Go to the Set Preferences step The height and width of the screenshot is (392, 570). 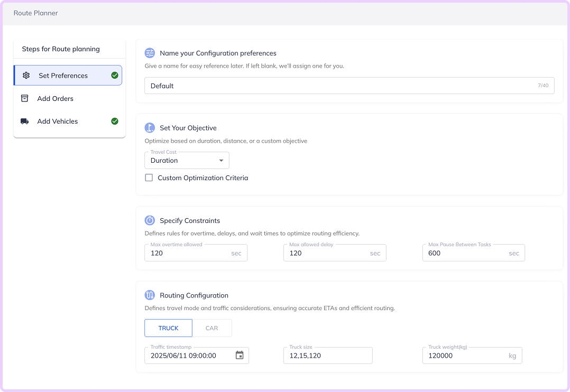point(68,76)
